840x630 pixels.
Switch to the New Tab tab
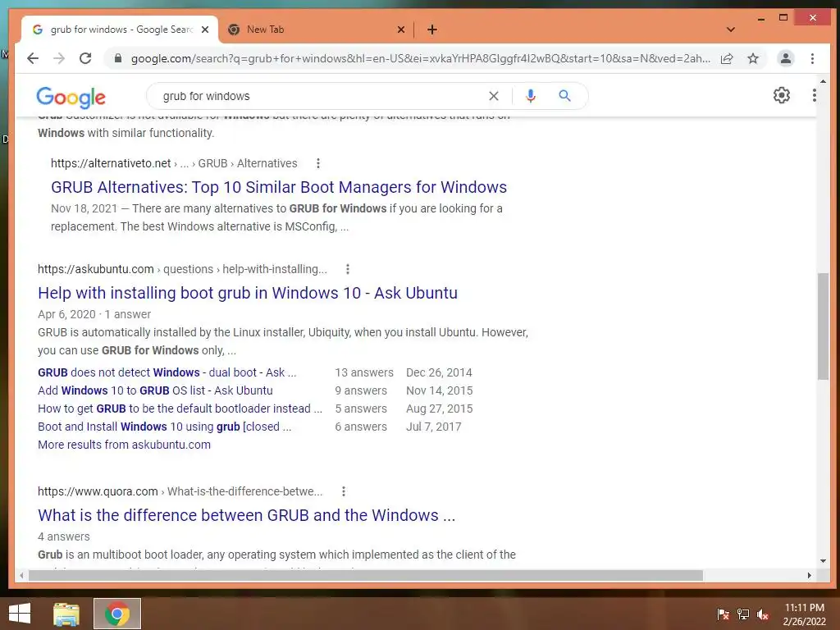click(x=316, y=30)
